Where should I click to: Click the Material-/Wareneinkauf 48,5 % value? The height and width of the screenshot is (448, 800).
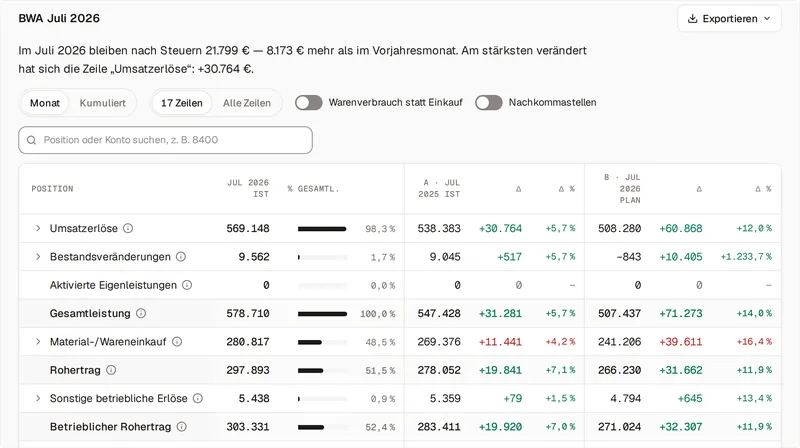pos(380,342)
